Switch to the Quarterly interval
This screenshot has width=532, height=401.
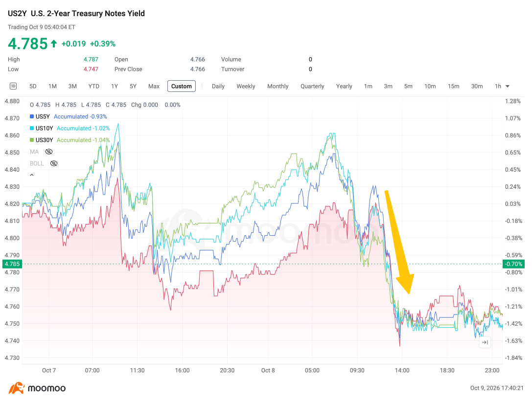(x=312, y=86)
